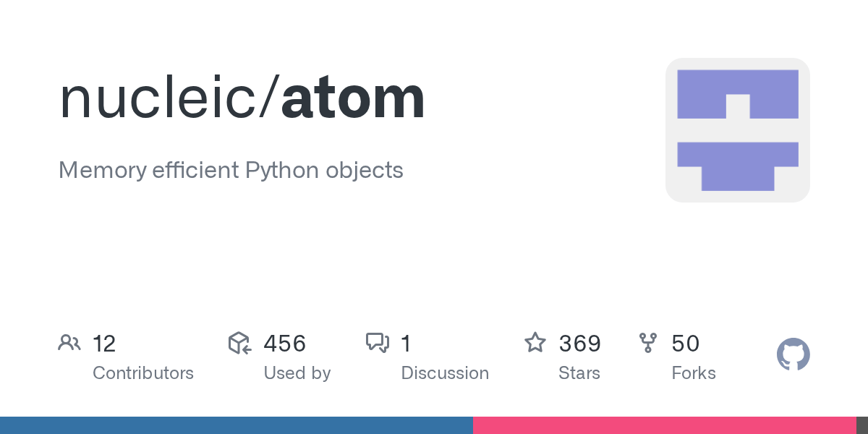Click the Discussion speech bubble icon
The width and height of the screenshot is (868, 434).
(x=378, y=343)
